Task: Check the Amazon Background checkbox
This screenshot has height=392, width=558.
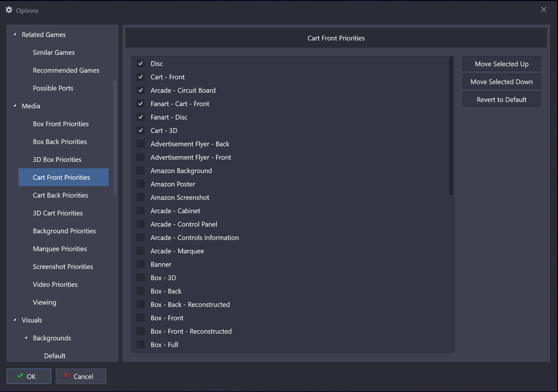Action: click(141, 171)
